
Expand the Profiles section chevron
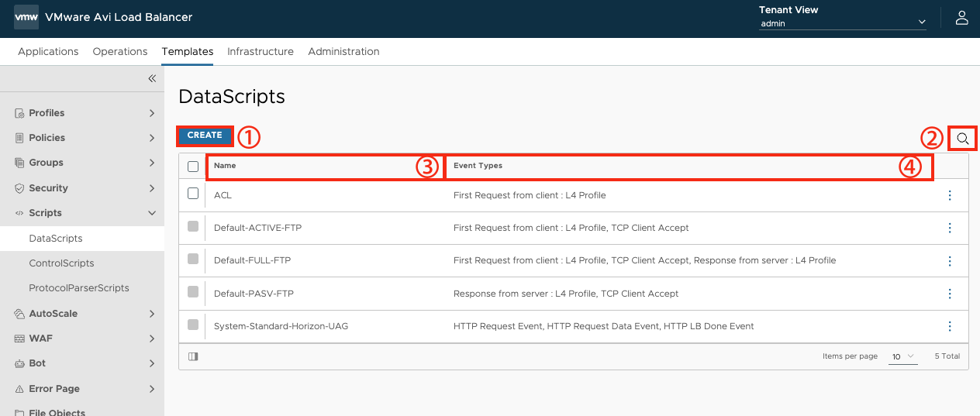click(152, 113)
